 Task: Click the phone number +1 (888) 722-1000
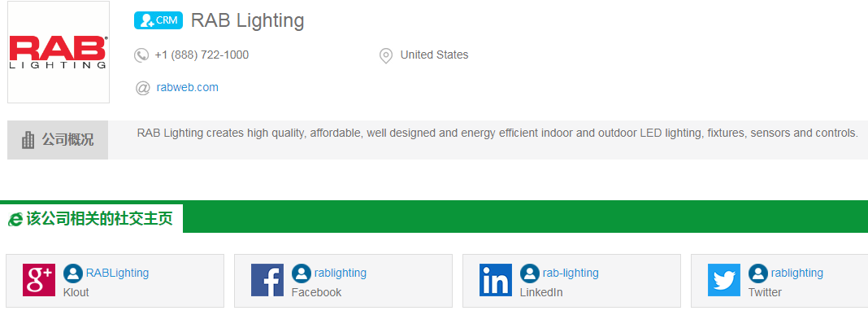[202, 55]
